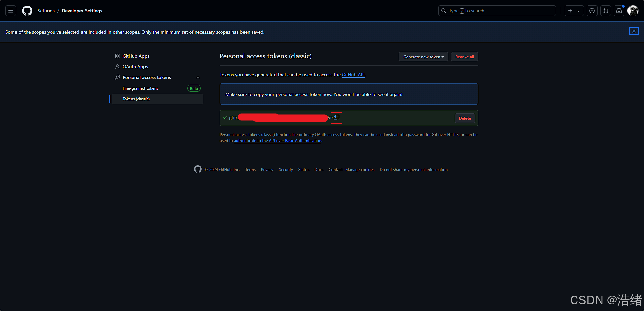Viewport: 644px width, 311px height.
Task: Select OAuth Apps in sidebar
Action: [x=135, y=67]
